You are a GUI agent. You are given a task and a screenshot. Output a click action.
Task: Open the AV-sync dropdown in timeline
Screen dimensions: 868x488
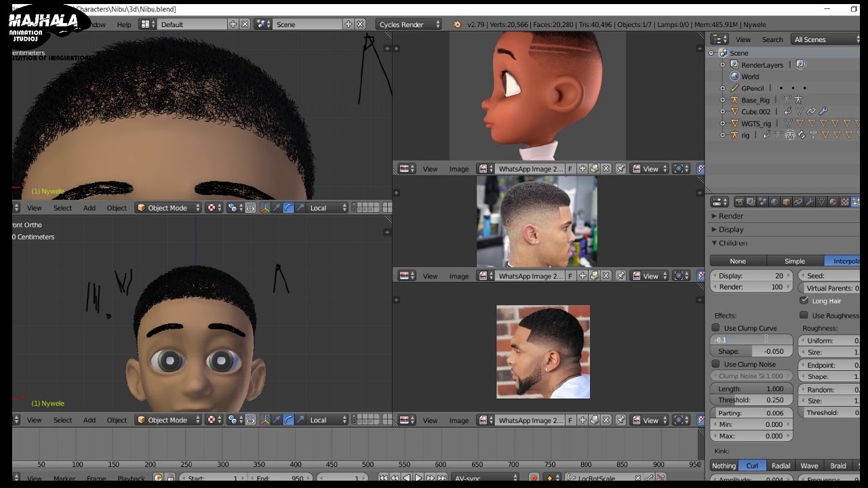point(486,478)
